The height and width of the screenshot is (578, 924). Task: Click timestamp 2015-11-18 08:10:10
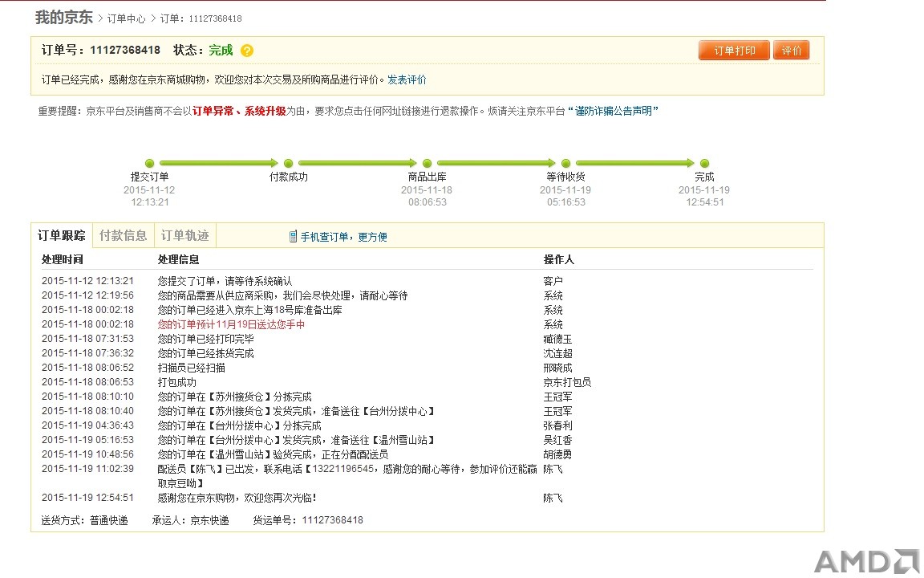coord(87,397)
